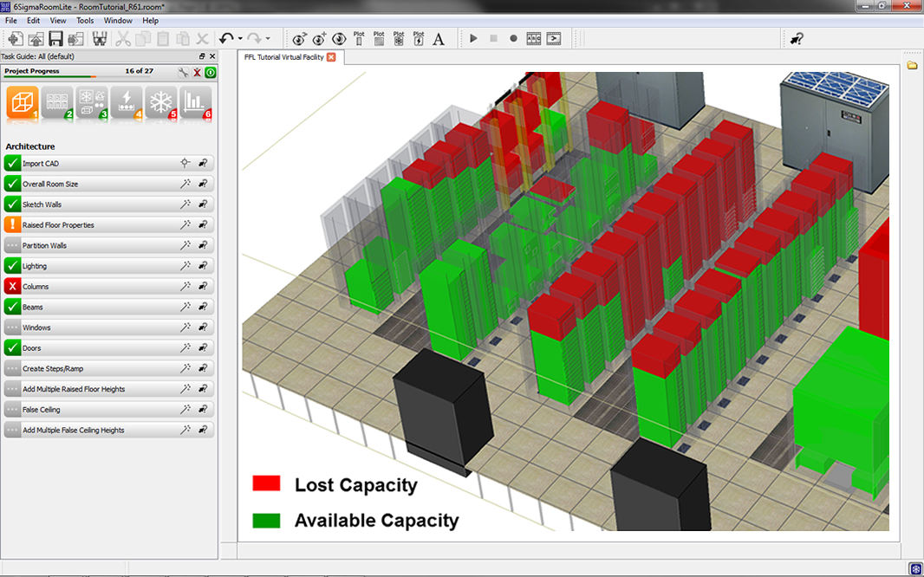This screenshot has width=924, height=577.
Task: Click the binoculars Find icon in toolbar
Action: 100,38
